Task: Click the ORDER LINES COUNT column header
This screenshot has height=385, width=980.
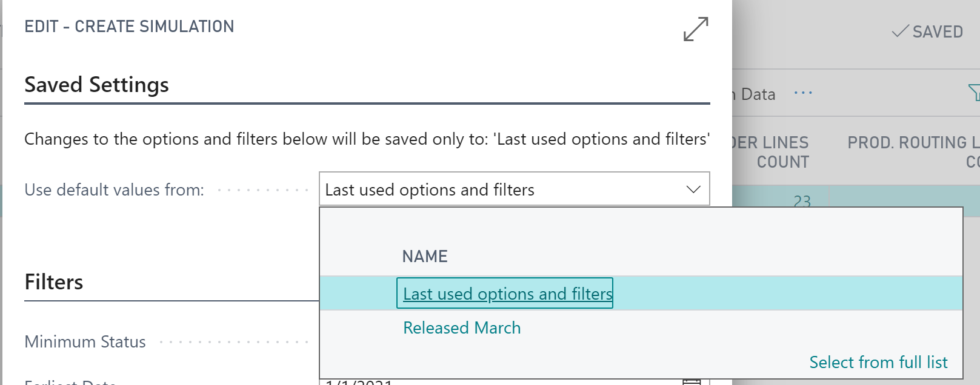Action: (770, 152)
